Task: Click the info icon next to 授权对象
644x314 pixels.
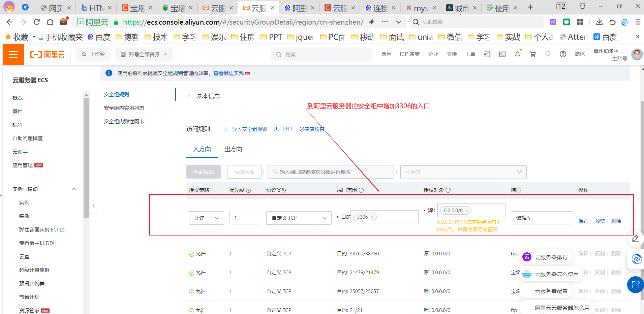Action: tap(448, 190)
